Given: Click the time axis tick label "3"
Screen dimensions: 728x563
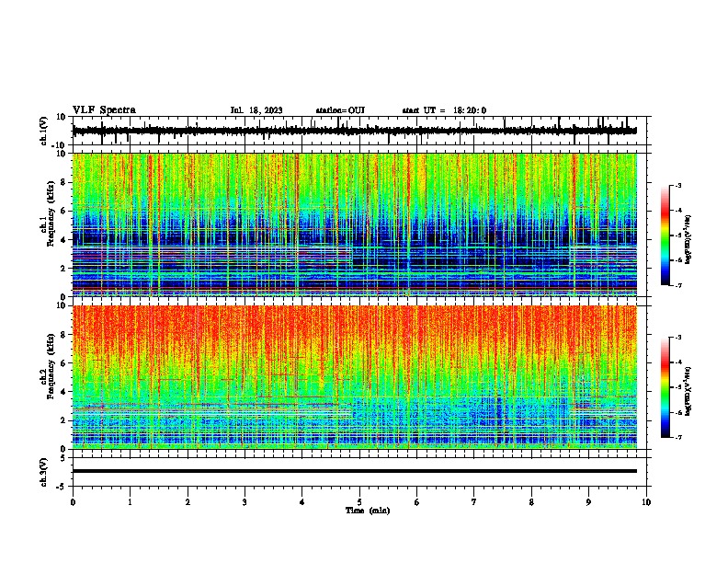Looking at the screenshot, I should [x=245, y=502].
